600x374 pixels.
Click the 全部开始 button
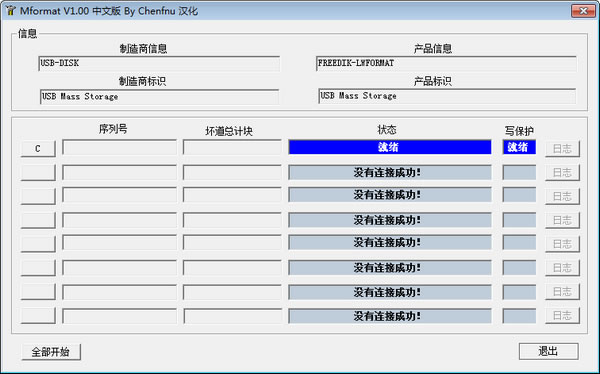tap(51, 352)
